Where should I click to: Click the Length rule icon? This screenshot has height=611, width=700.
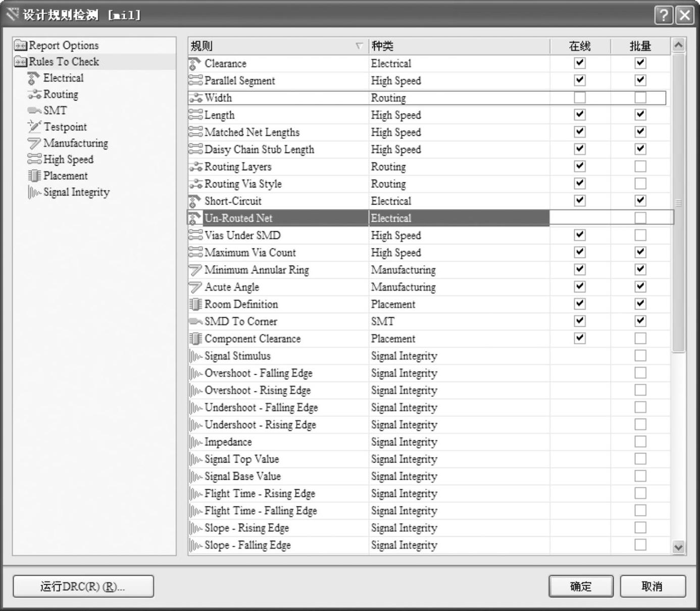tap(195, 115)
